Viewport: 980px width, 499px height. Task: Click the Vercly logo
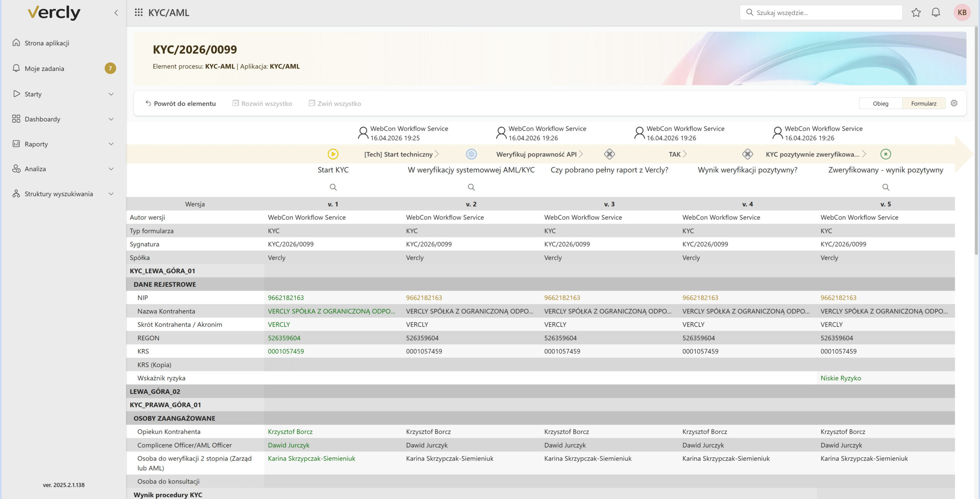tap(54, 13)
